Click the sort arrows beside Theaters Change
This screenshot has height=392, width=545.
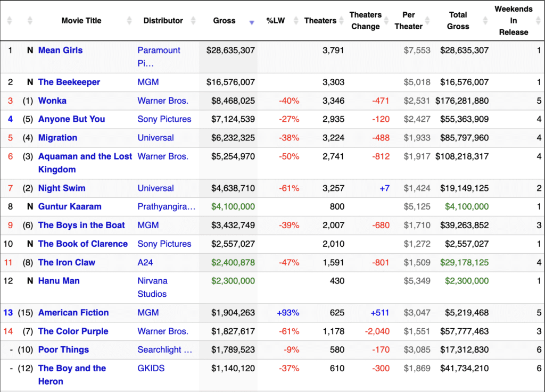pos(386,21)
